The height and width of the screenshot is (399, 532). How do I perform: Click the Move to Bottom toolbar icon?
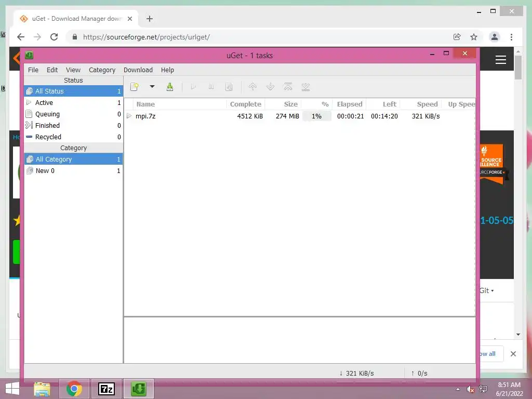click(x=305, y=87)
